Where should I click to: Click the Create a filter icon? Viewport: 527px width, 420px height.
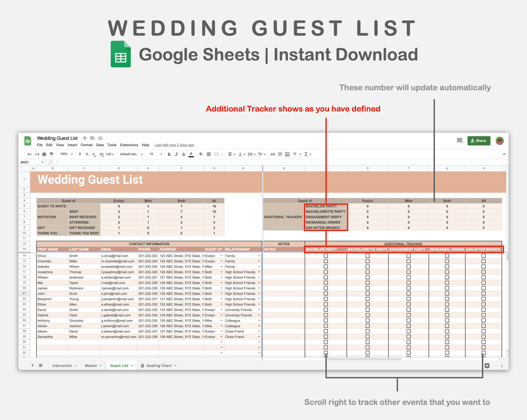coord(295,154)
